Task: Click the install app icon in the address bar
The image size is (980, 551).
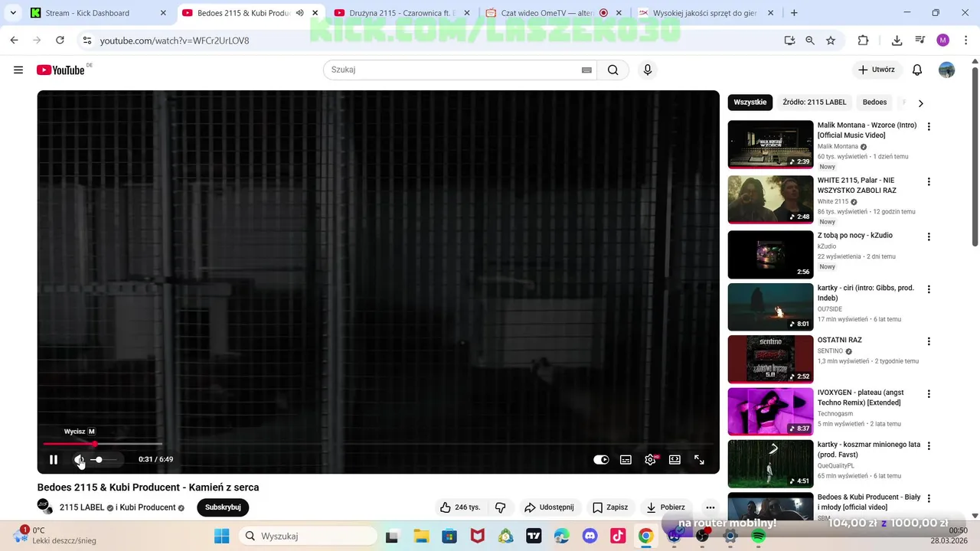Action: pyautogui.click(x=789, y=41)
